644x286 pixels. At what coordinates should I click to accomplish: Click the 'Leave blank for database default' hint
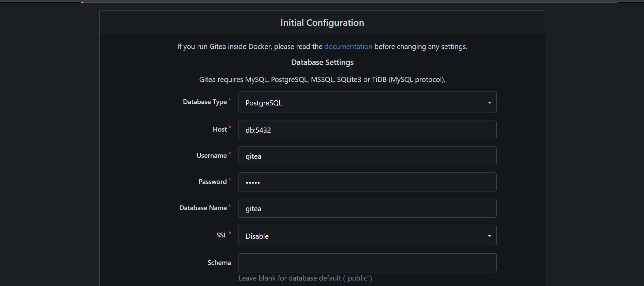[x=306, y=278]
